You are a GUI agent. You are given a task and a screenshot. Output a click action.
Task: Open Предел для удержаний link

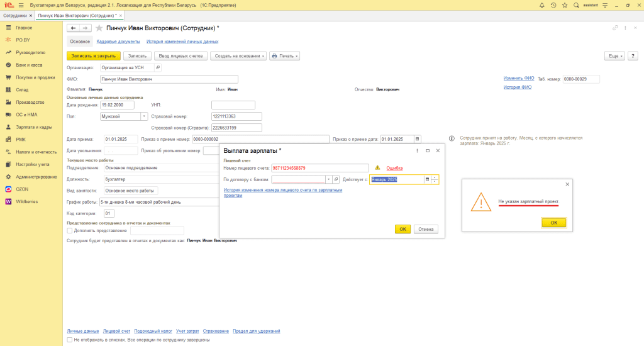pos(257,331)
